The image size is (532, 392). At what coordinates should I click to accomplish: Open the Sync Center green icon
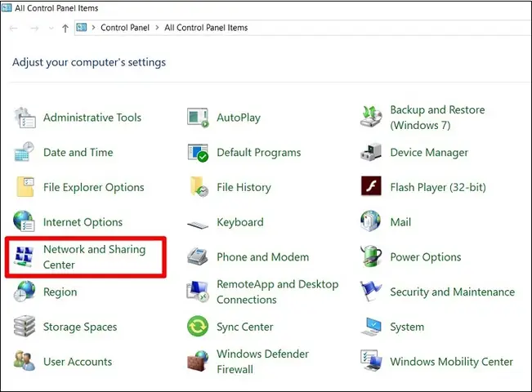pyautogui.click(x=198, y=326)
